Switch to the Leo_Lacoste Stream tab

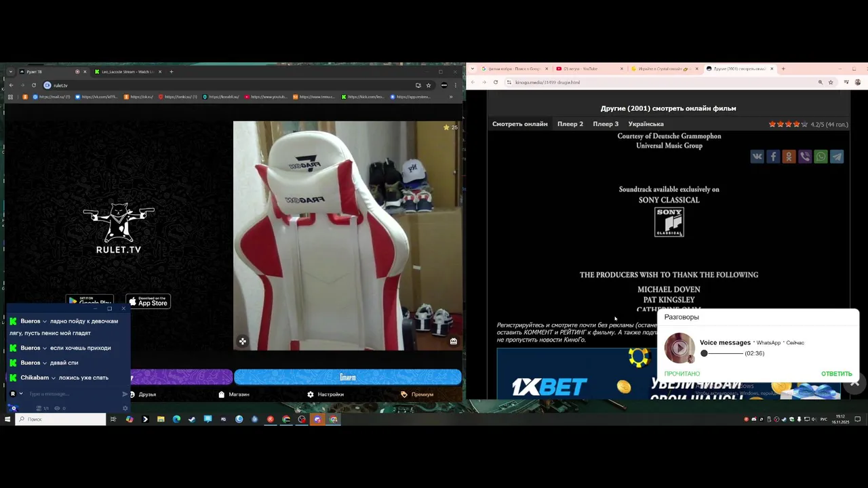pos(127,72)
